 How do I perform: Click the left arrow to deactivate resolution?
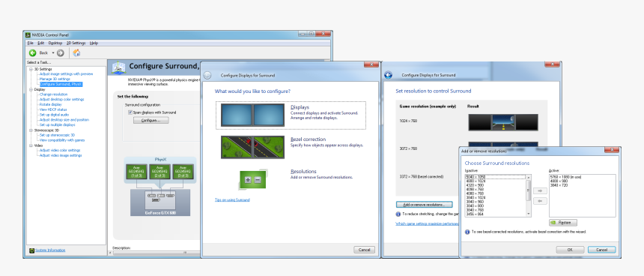click(x=540, y=201)
